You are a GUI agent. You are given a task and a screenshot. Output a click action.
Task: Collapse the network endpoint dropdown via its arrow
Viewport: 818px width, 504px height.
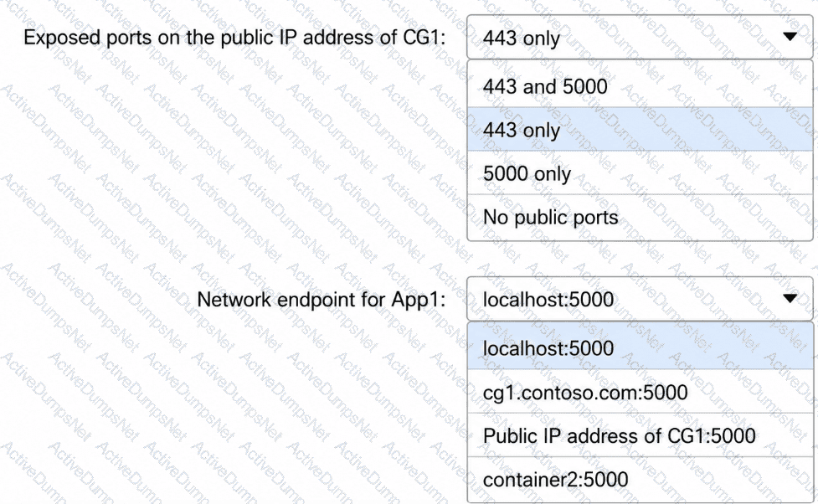click(790, 298)
